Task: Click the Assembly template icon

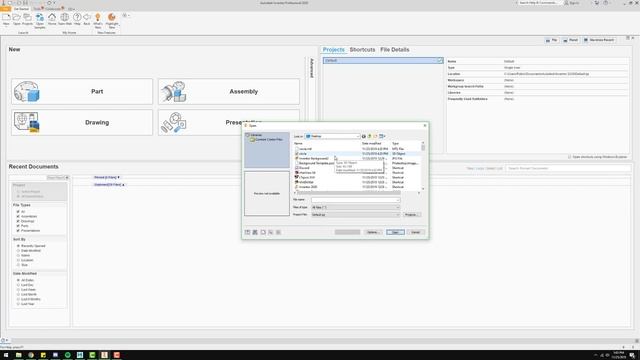Action: pos(173,91)
